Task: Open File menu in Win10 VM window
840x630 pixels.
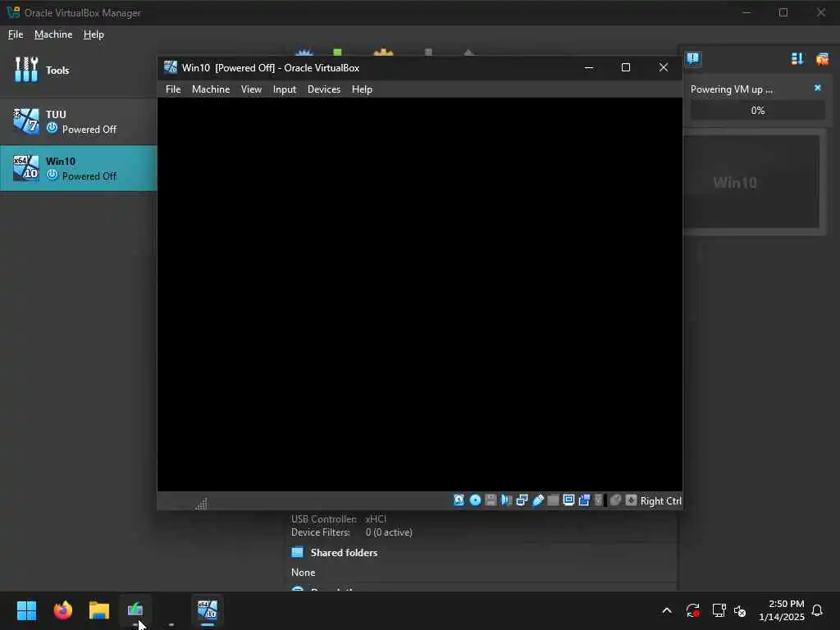Action: click(173, 89)
